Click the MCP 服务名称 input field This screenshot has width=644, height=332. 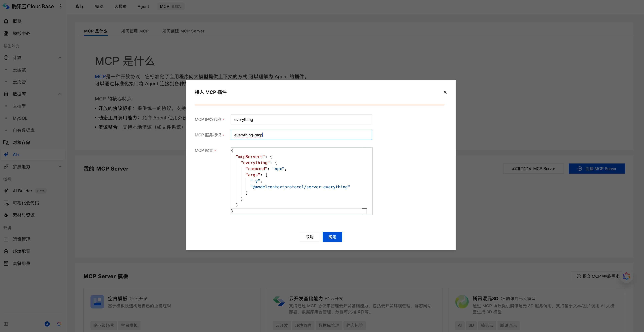tap(301, 120)
